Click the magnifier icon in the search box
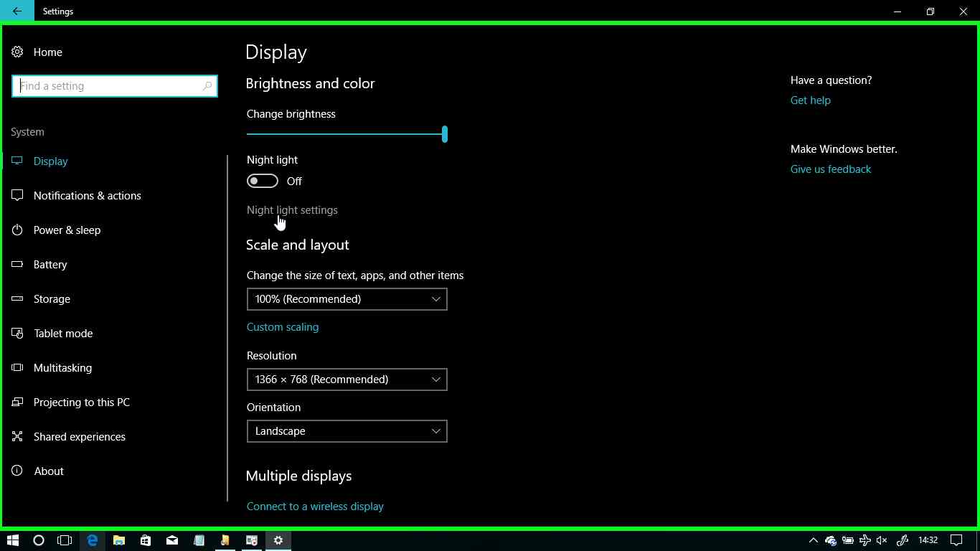980x551 pixels. pos(207,86)
